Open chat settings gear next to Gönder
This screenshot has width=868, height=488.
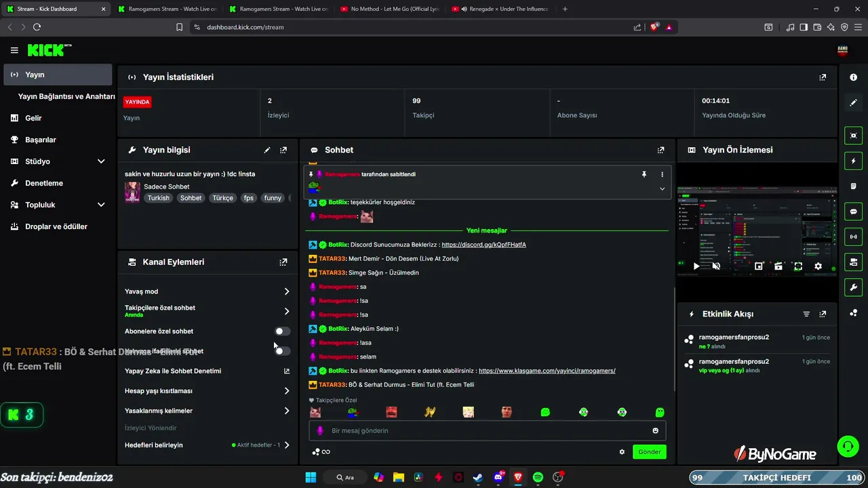(622, 452)
